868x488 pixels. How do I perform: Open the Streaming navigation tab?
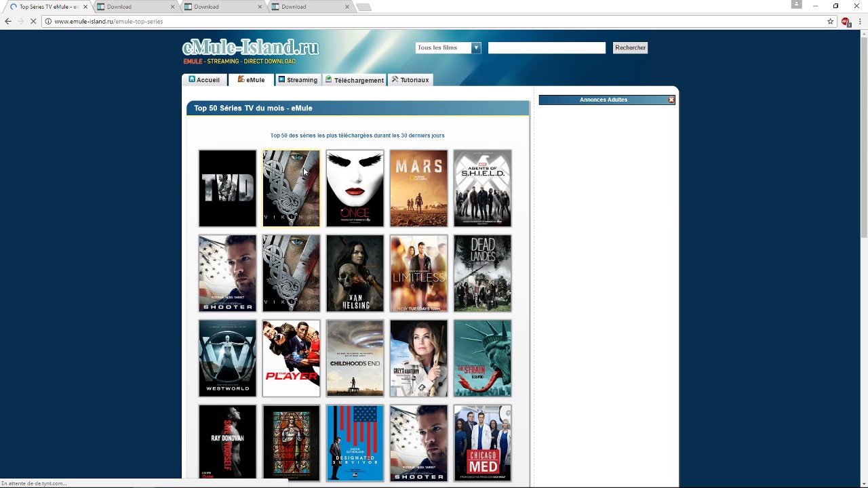[298, 80]
